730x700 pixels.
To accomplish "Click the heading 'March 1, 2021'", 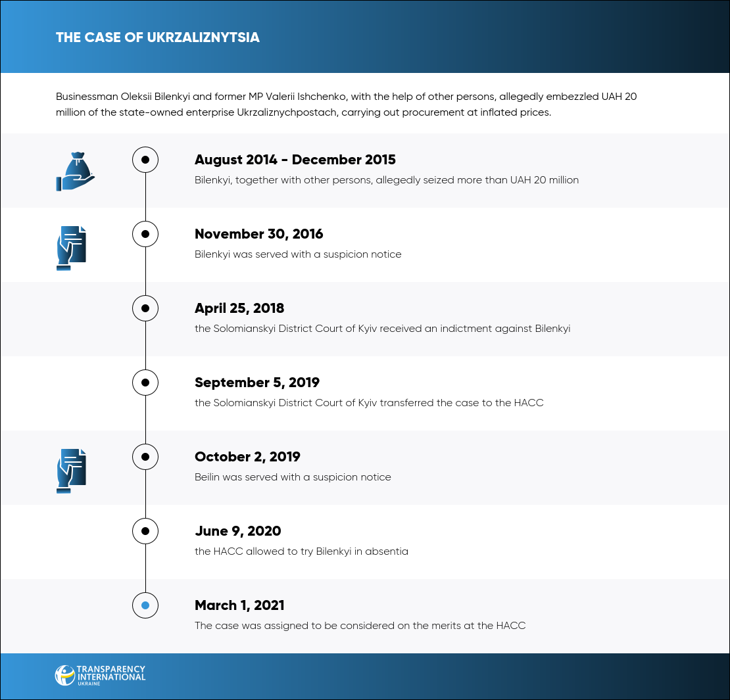I will (239, 605).
